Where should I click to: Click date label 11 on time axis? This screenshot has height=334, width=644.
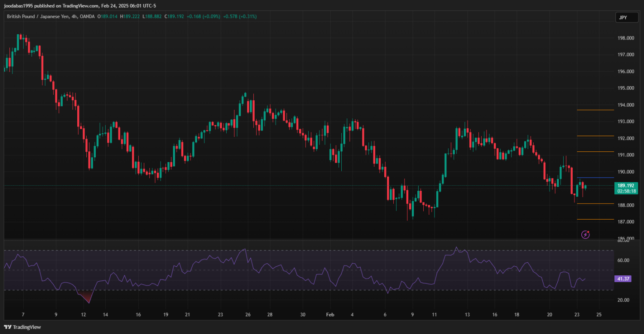(434, 315)
